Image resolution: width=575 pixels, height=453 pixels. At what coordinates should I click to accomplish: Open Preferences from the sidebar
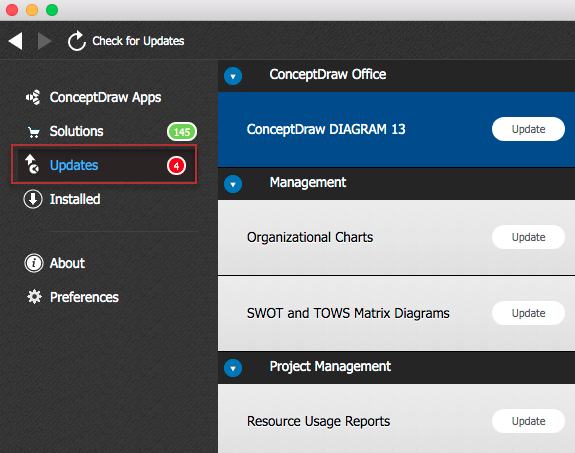84,297
